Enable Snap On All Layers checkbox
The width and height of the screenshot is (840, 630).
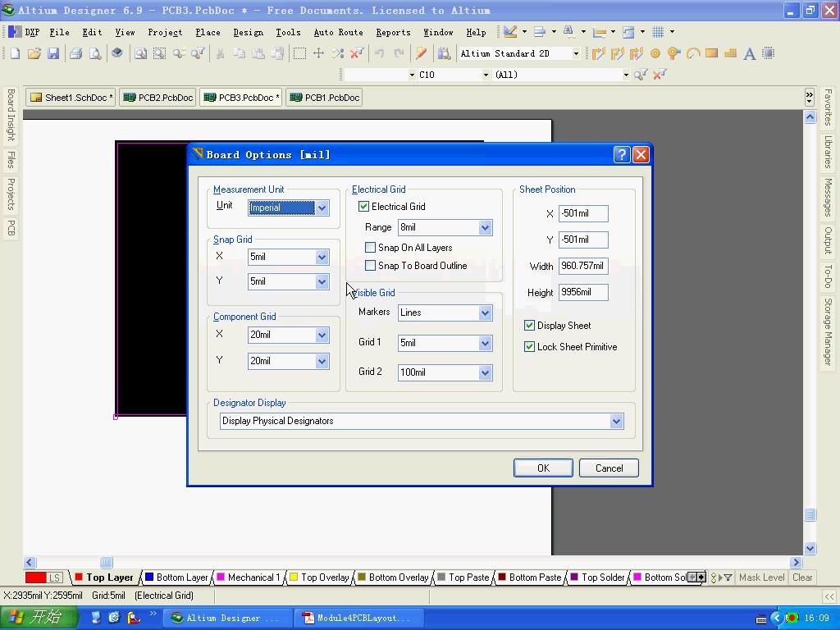click(x=370, y=248)
